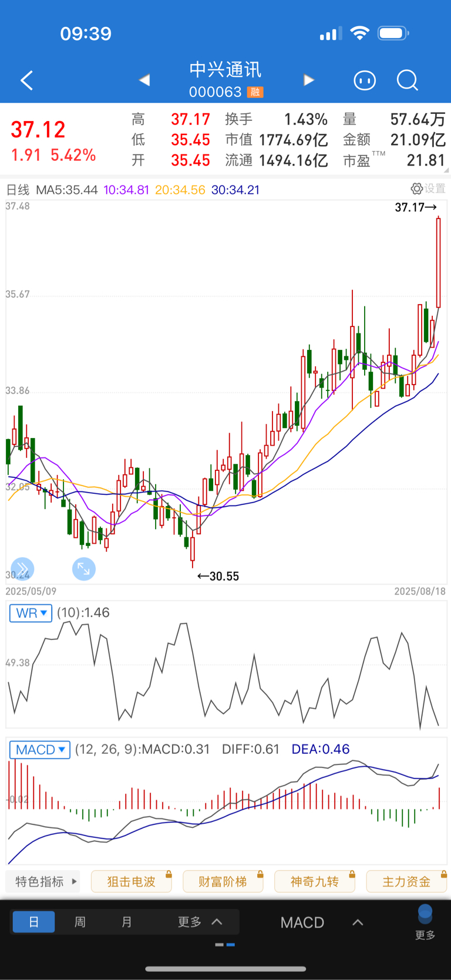The height and width of the screenshot is (980, 451).
Task: Tap 流通 1494.16亿 value
Action: (x=293, y=160)
